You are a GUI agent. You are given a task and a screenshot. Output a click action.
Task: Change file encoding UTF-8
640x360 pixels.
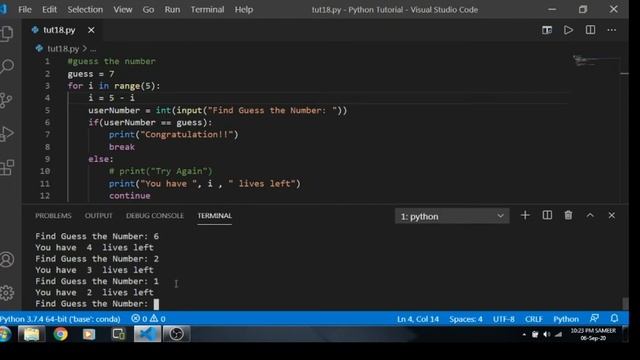point(504,319)
